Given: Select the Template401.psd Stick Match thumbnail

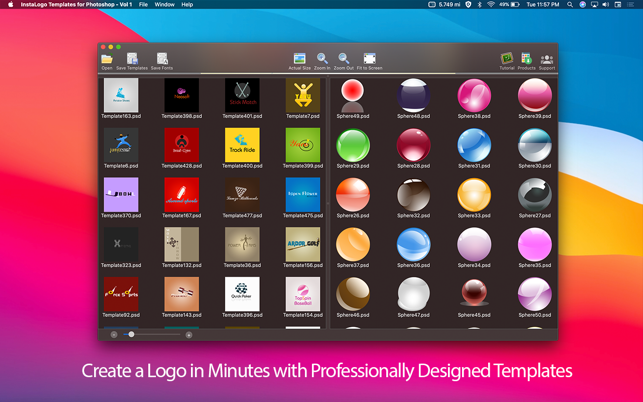Looking at the screenshot, I should point(242,95).
